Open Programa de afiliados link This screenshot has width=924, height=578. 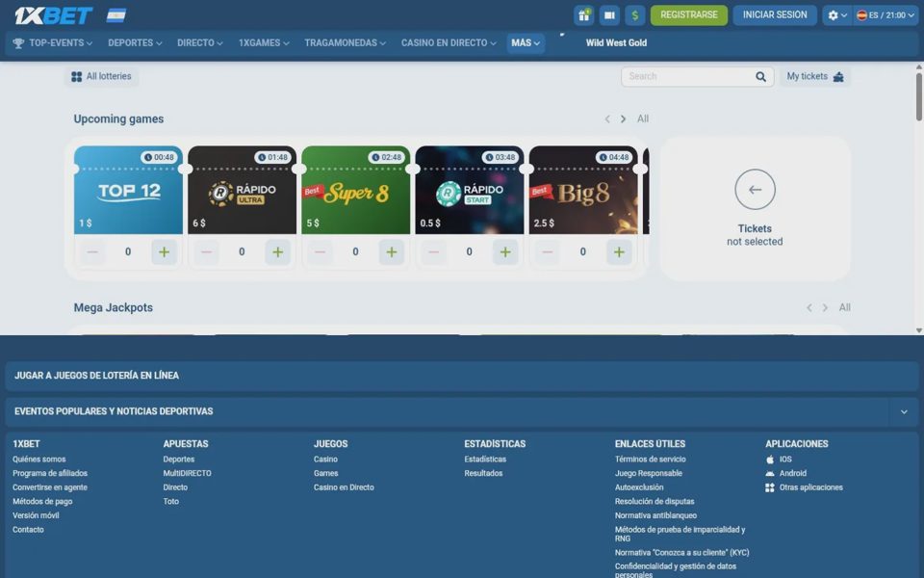[x=50, y=474]
